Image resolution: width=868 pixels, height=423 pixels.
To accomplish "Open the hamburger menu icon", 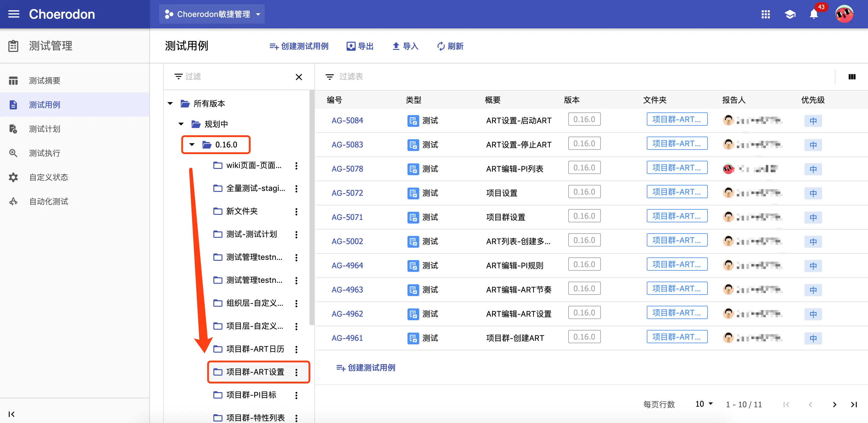I will (x=14, y=14).
